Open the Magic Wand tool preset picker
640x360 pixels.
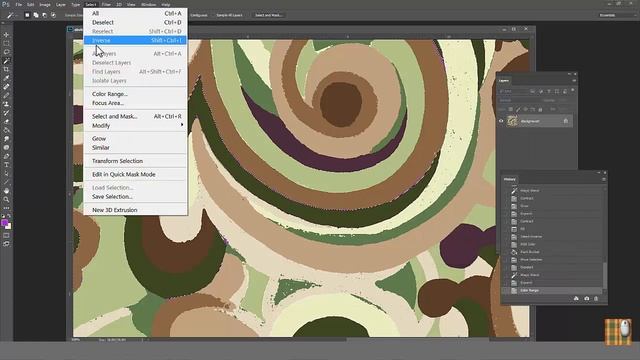coord(11,15)
